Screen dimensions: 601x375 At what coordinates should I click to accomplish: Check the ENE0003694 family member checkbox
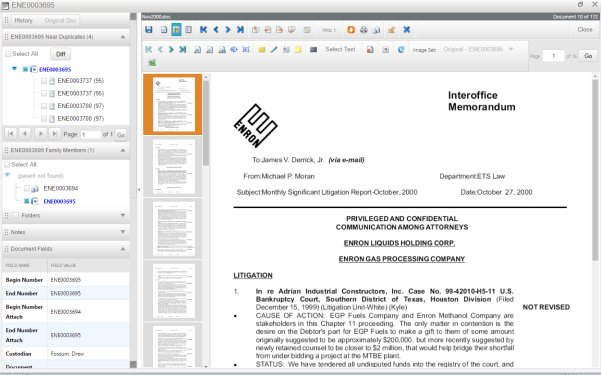click(x=26, y=188)
